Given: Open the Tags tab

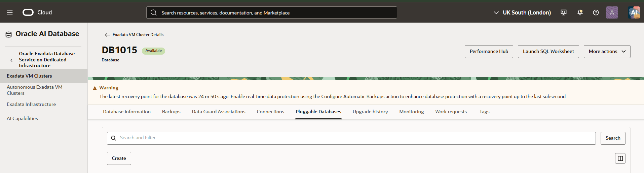Looking at the screenshot, I should (x=484, y=112).
